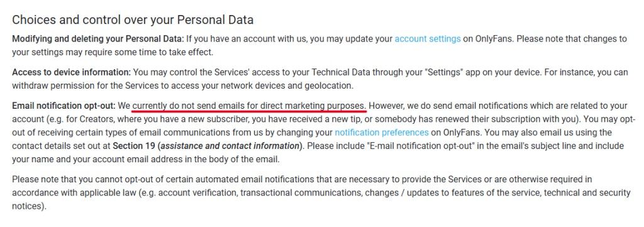
Task: Click the 'Please note that you cannot opt-out' paragraph
Action: coord(321,192)
